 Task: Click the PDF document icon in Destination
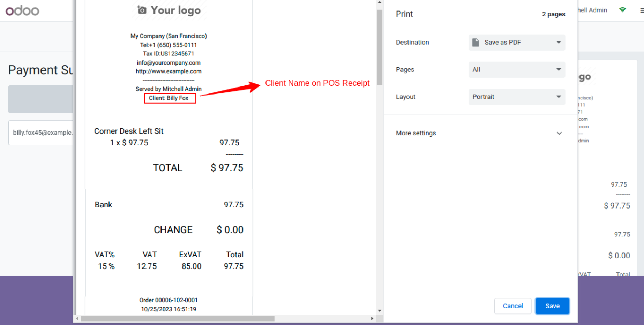point(475,43)
